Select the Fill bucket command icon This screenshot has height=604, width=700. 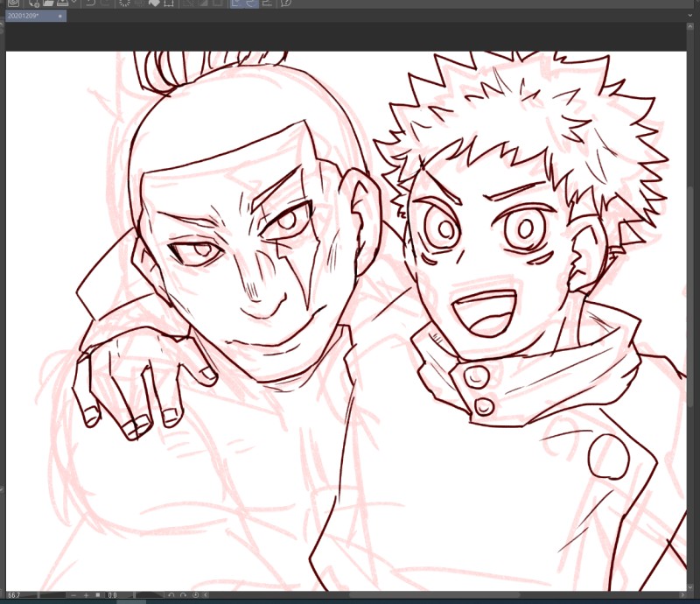[x=154, y=3]
